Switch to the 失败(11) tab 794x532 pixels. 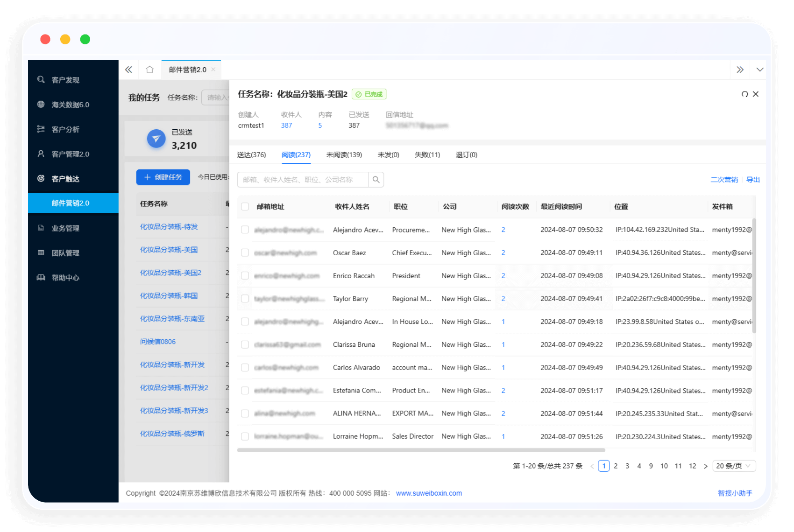(427, 155)
